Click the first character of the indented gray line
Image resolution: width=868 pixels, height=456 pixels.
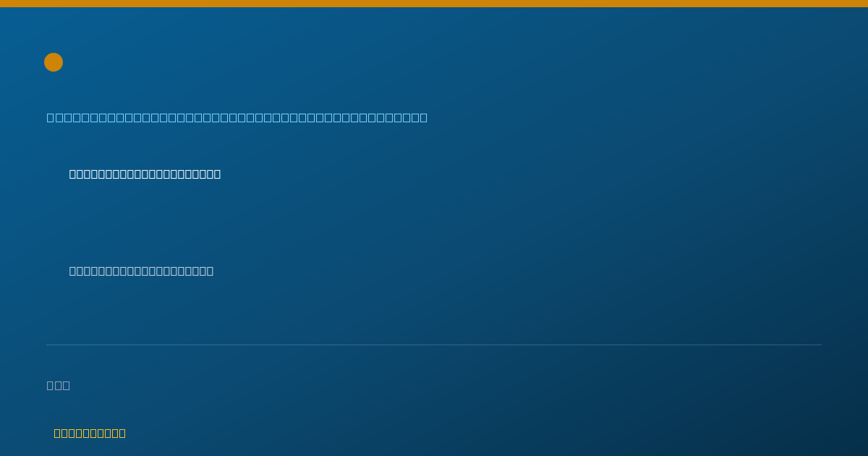pos(73,271)
